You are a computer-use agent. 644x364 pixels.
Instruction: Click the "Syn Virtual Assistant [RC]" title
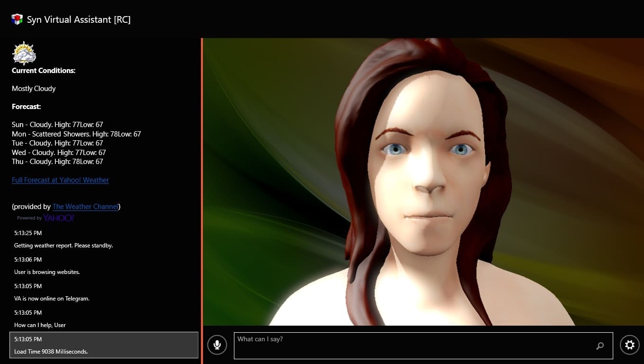(x=79, y=19)
